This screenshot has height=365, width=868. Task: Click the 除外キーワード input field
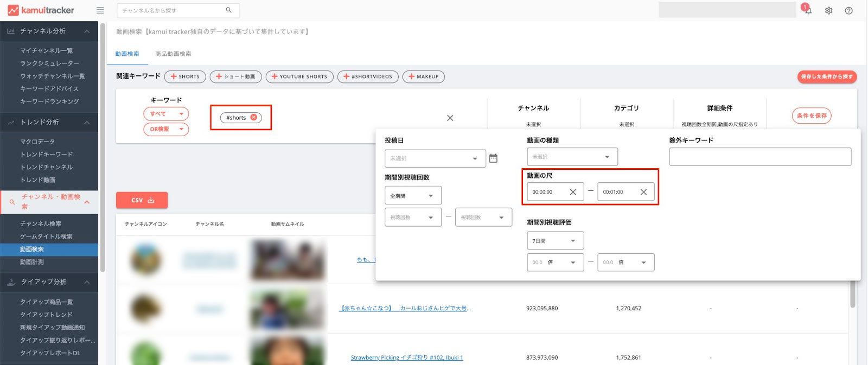pos(759,157)
